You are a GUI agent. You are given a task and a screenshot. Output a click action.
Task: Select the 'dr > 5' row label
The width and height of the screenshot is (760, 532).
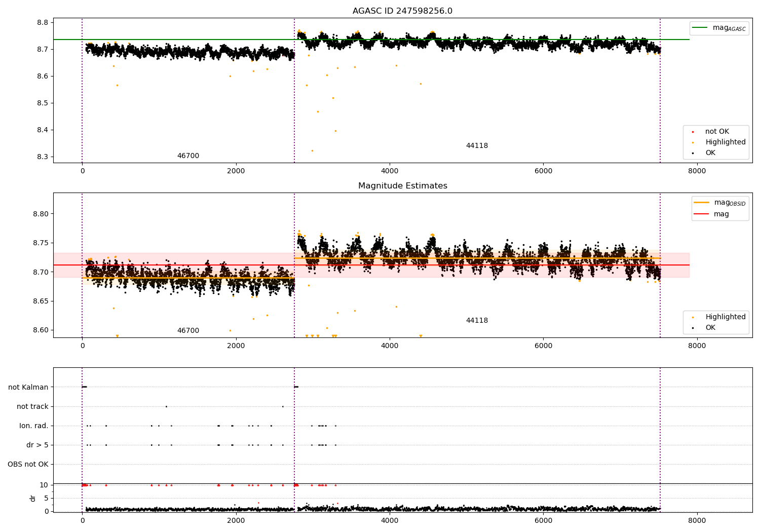(x=37, y=445)
